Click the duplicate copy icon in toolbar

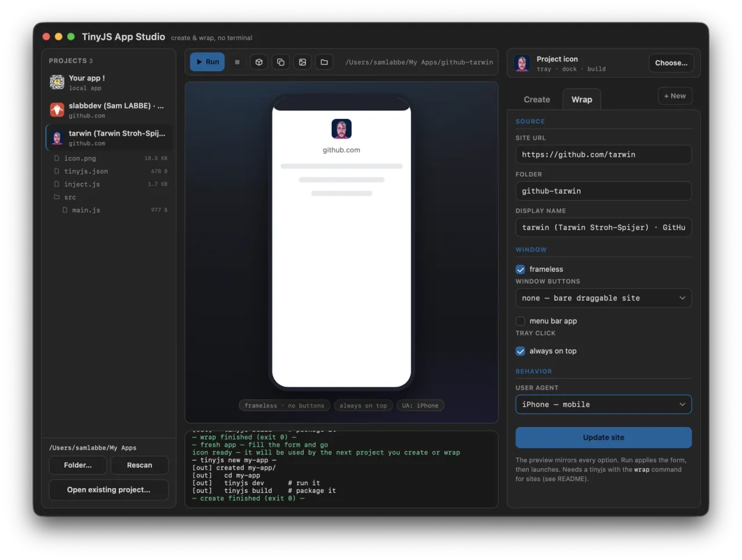(x=281, y=62)
